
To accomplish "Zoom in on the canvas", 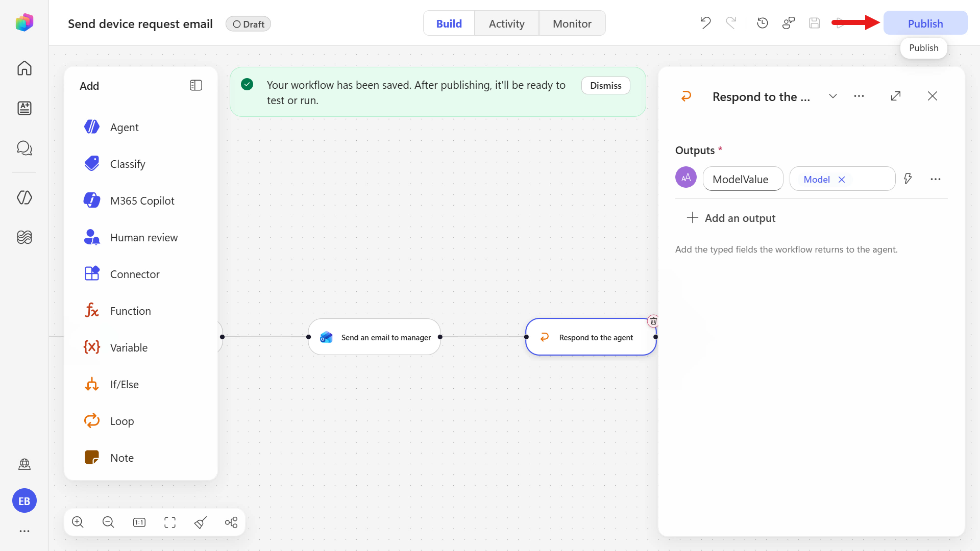I will click(78, 522).
